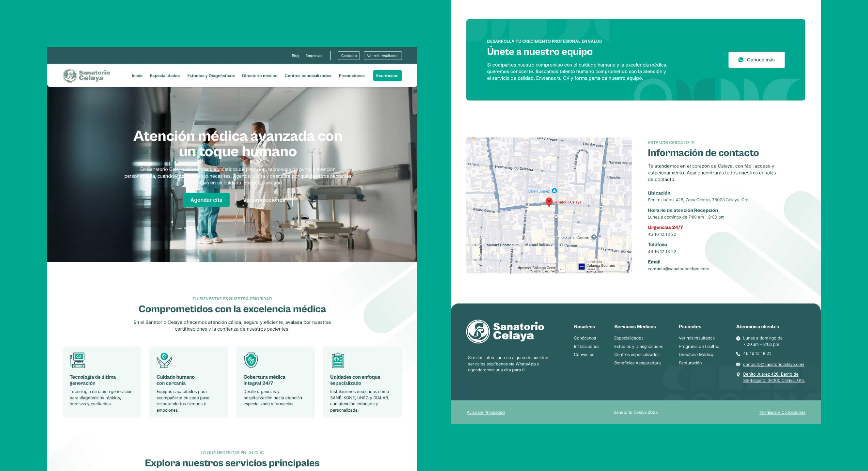The width and height of the screenshot is (868, 471).
Task: Open Términos y Condiciones link
Action: [782, 412]
